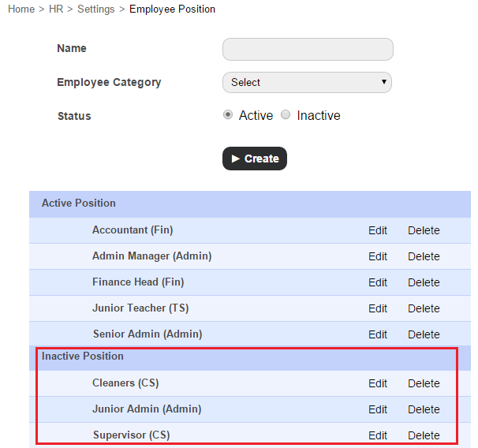Go to Home in breadcrumb
Screen dimensions: 478x448
click(21, 9)
